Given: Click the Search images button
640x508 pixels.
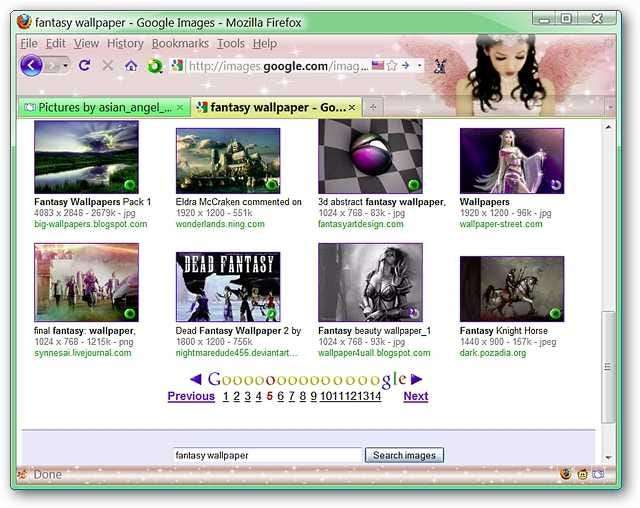Looking at the screenshot, I should (x=404, y=455).
